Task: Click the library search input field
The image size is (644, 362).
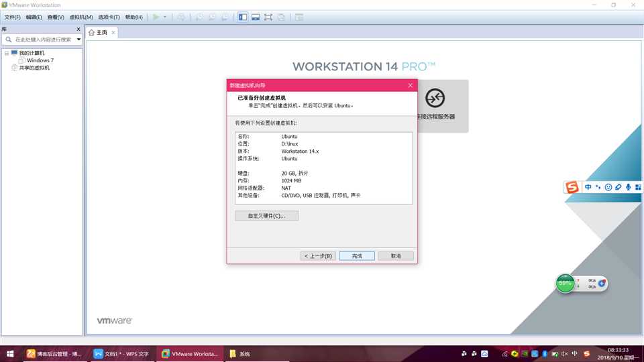Action: pos(43,40)
